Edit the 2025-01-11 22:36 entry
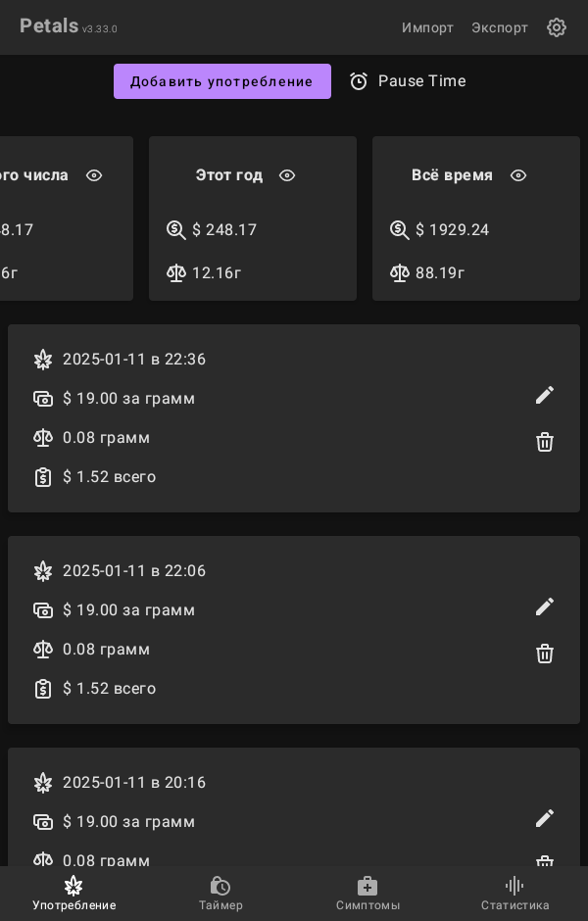 (x=545, y=395)
